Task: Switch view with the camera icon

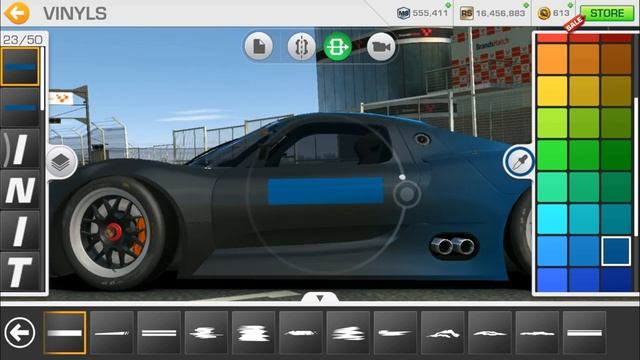Action: [381, 47]
